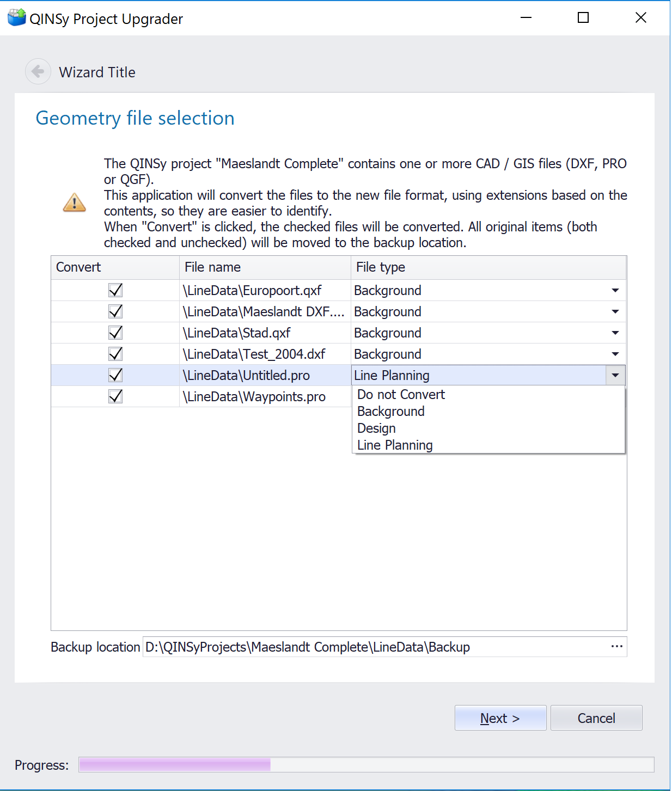Uncheck the Test_2004.dxf Convert checkbox
Viewport: 672px width, 791px height.
click(115, 354)
